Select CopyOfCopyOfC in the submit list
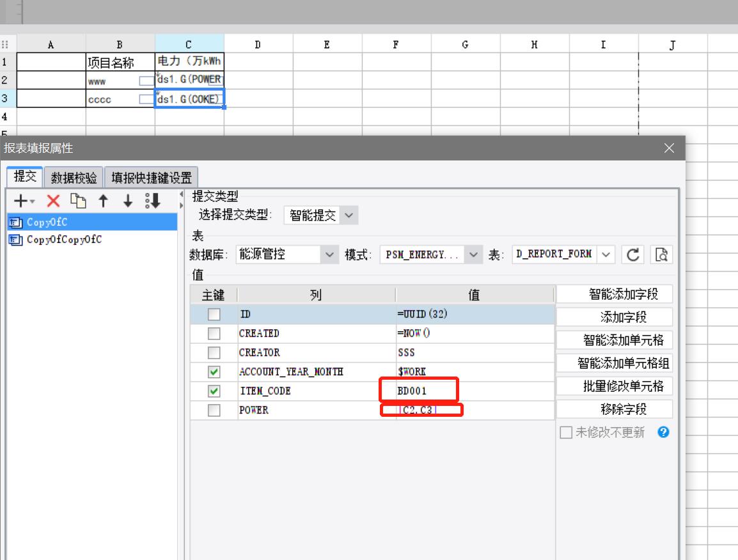This screenshot has height=560, width=738. pyautogui.click(x=64, y=240)
